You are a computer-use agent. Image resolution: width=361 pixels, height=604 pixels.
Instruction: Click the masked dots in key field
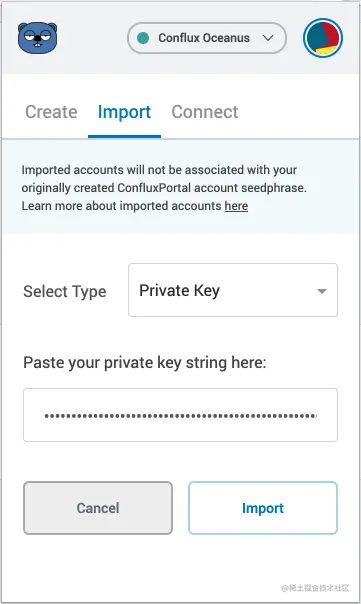click(x=181, y=416)
